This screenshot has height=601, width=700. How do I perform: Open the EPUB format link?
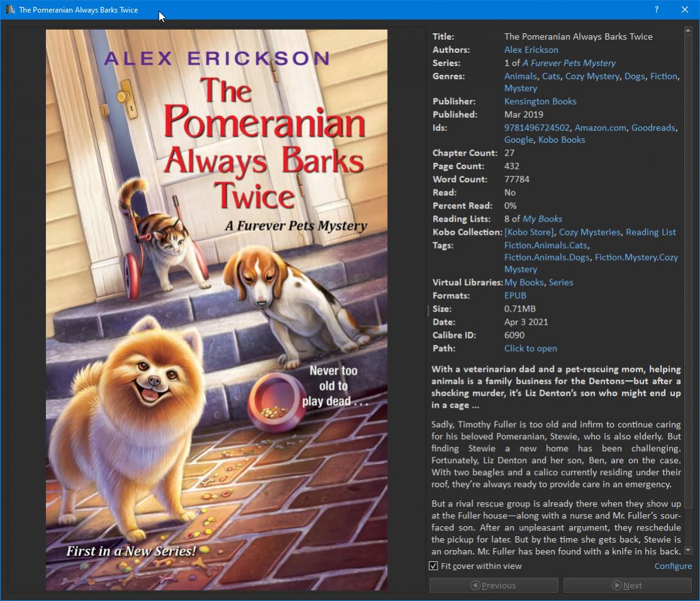click(x=515, y=295)
